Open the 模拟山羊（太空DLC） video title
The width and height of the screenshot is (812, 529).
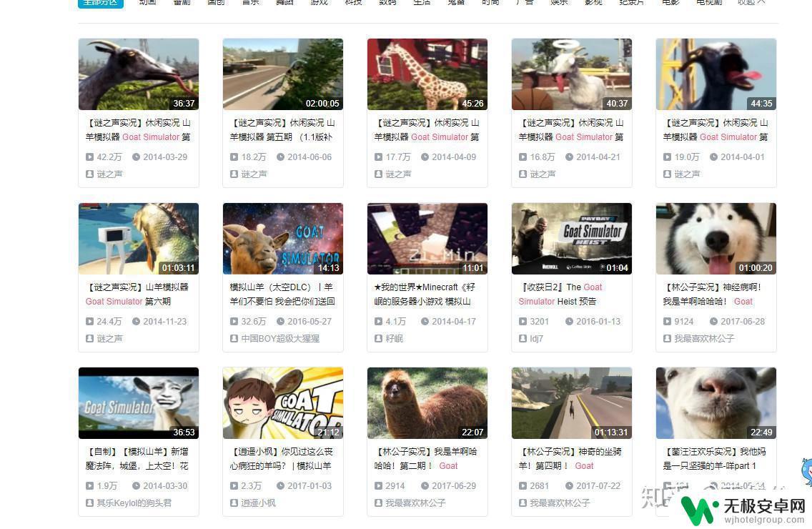(282, 295)
